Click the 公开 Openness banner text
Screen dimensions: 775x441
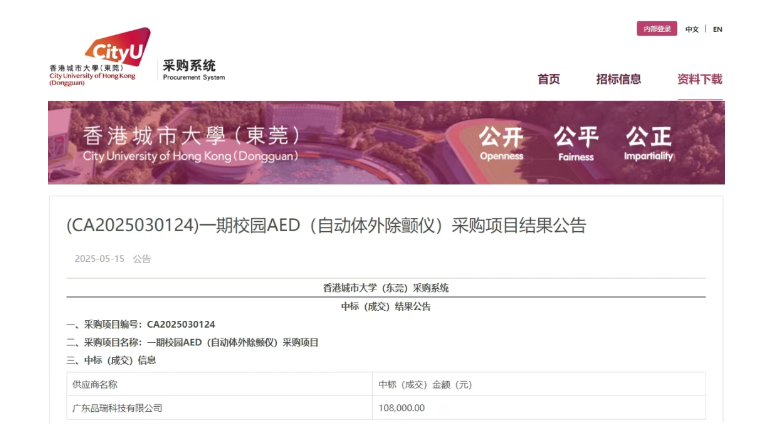pyautogui.click(x=501, y=141)
